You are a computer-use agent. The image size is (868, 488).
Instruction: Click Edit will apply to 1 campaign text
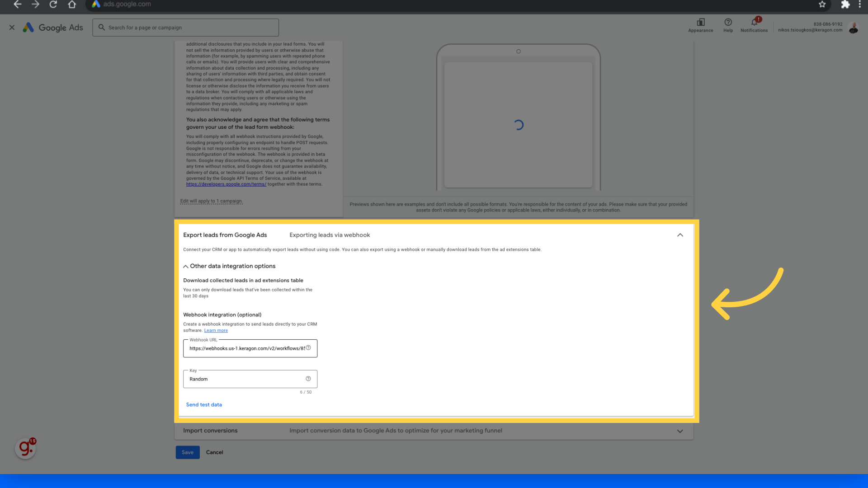tap(211, 201)
